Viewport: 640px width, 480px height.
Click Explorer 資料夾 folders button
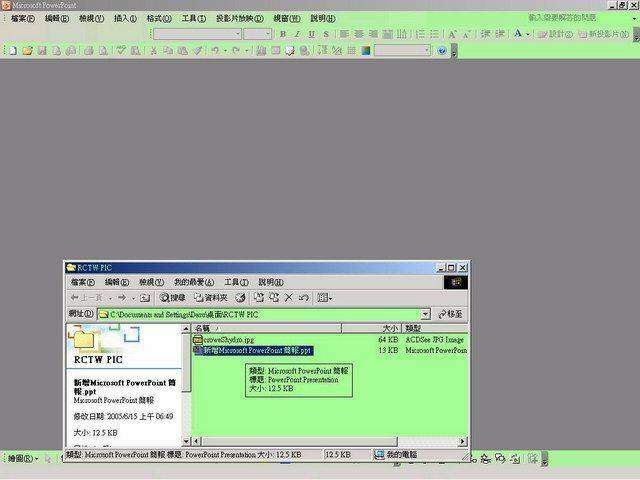point(211,298)
